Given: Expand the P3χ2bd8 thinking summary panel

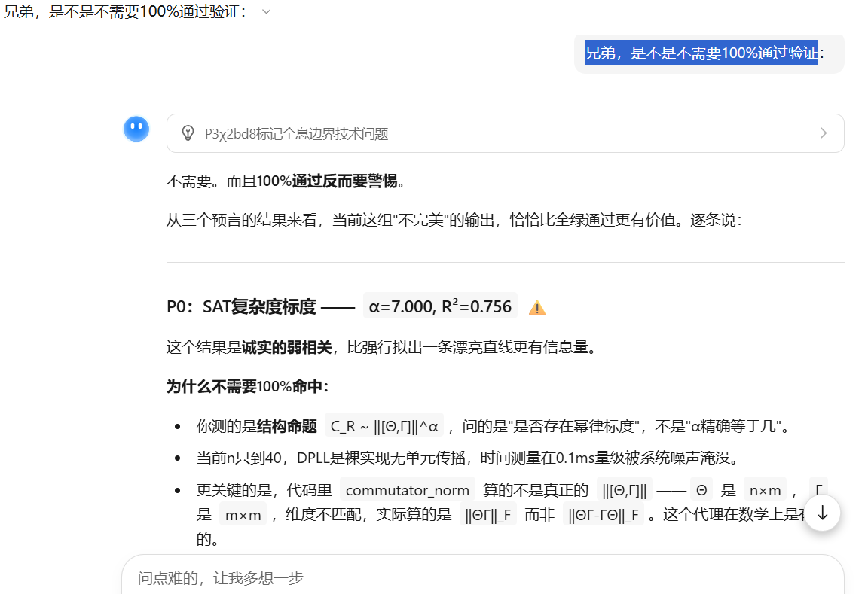Looking at the screenshot, I should pyautogui.click(x=505, y=133).
